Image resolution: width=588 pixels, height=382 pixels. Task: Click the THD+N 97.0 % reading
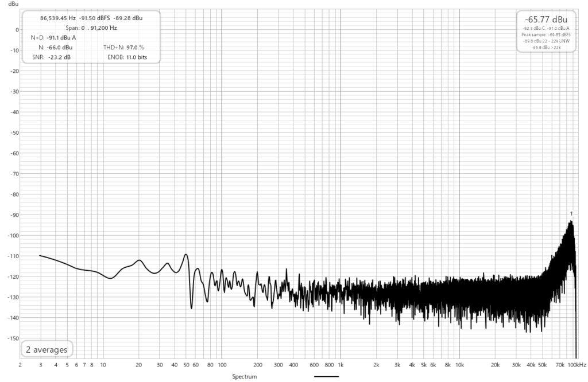tap(122, 47)
